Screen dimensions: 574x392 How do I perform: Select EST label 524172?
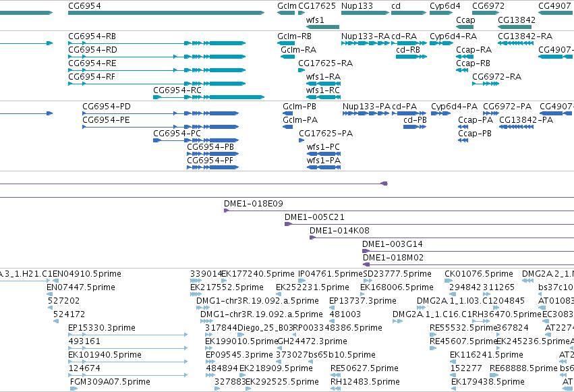[x=69, y=314]
